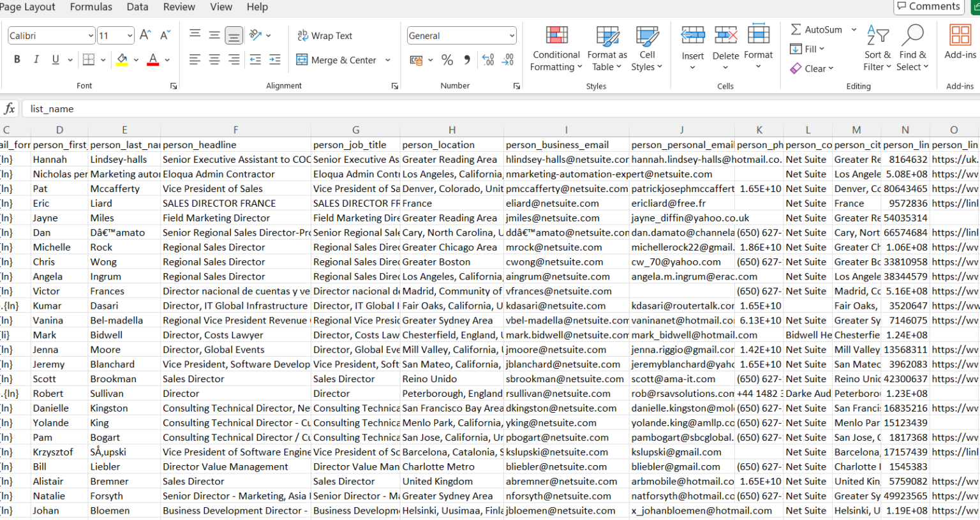
Task: Open the Data tab
Action: point(137,7)
